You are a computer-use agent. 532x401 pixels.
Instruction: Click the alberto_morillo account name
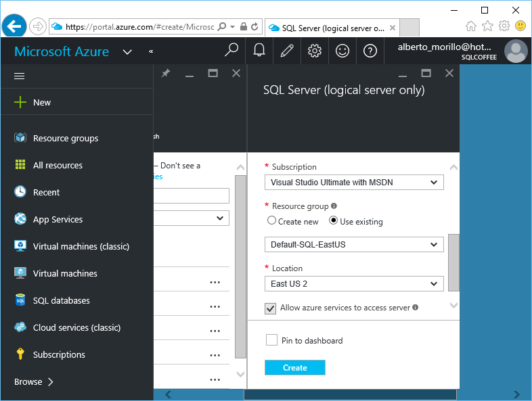coord(444,47)
